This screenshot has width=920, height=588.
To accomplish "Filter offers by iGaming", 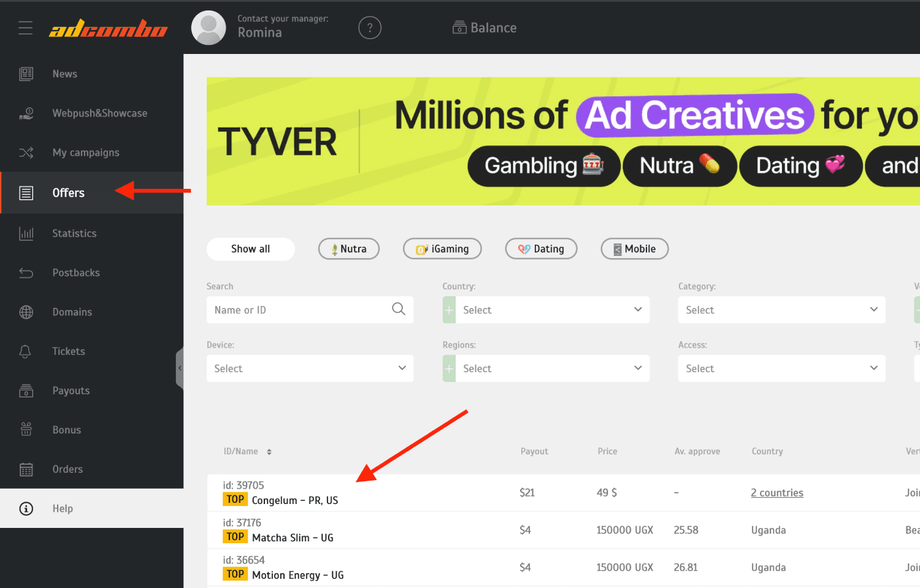I will point(442,249).
